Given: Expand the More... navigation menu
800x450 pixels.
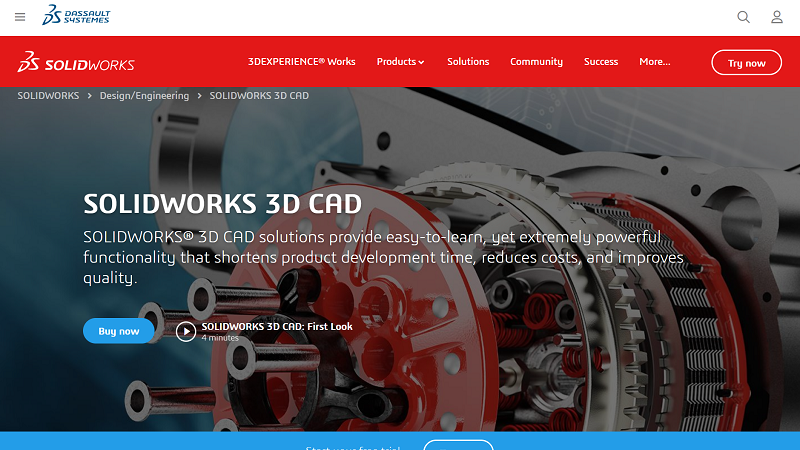Looking at the screenshot, I should (x=654, y=62).
